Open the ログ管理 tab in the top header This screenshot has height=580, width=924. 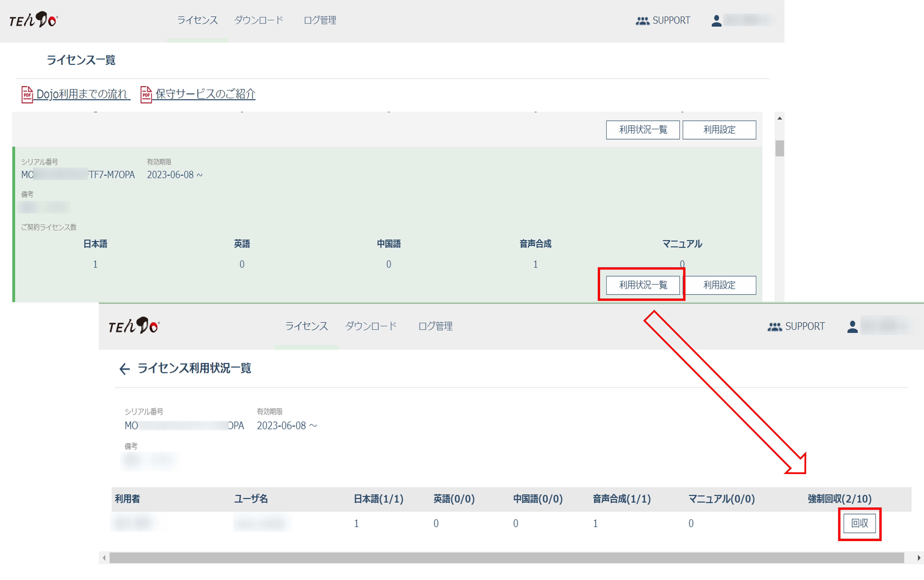point(320,20)
